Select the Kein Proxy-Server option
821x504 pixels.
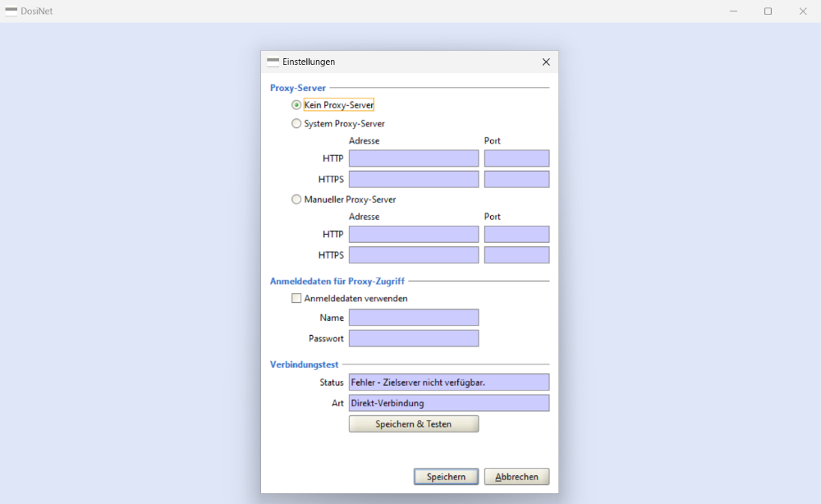pos(296,105)
